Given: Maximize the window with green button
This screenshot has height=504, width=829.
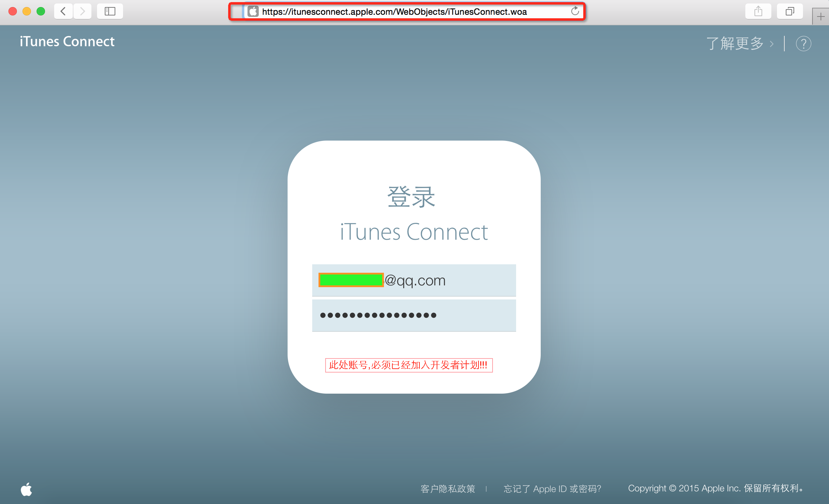Looking at the screenshot, I should (41, 11).
